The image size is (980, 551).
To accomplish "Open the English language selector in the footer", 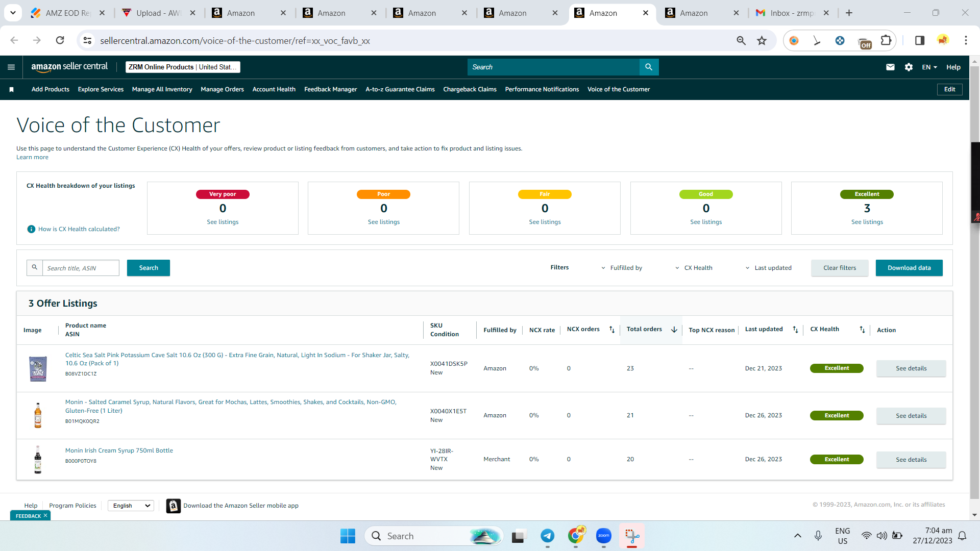I will (x=131, y=506).
